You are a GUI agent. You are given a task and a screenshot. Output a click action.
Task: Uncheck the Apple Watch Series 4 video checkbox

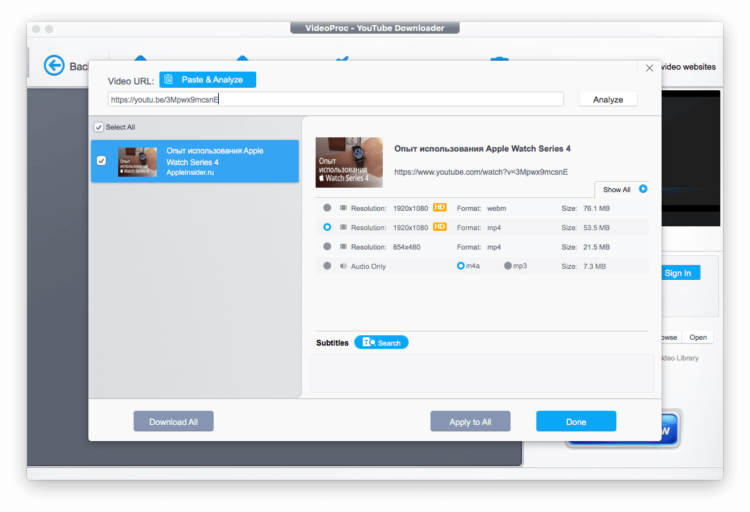click(x=101, y=161)
